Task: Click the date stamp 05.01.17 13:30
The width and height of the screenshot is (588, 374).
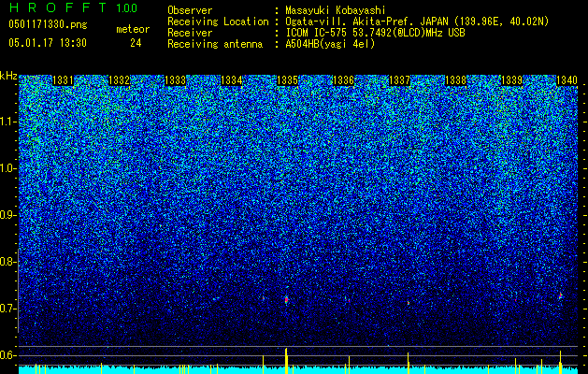Action: point(48,43)
